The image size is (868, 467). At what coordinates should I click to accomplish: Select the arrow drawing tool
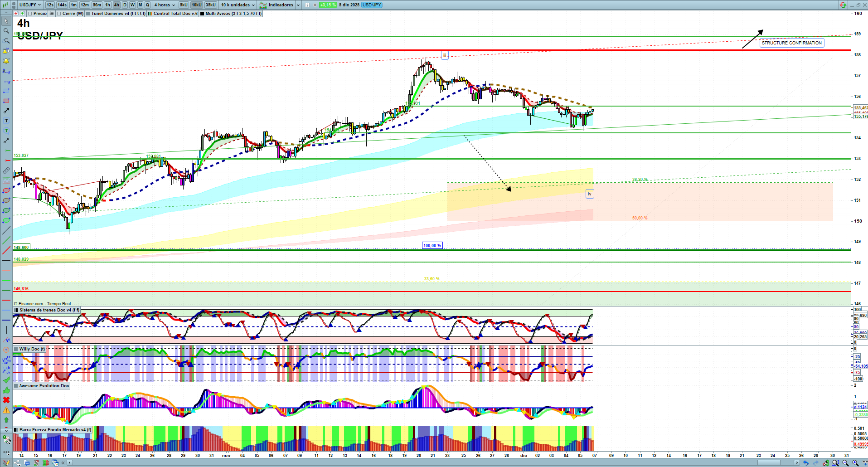click(6, 111)
